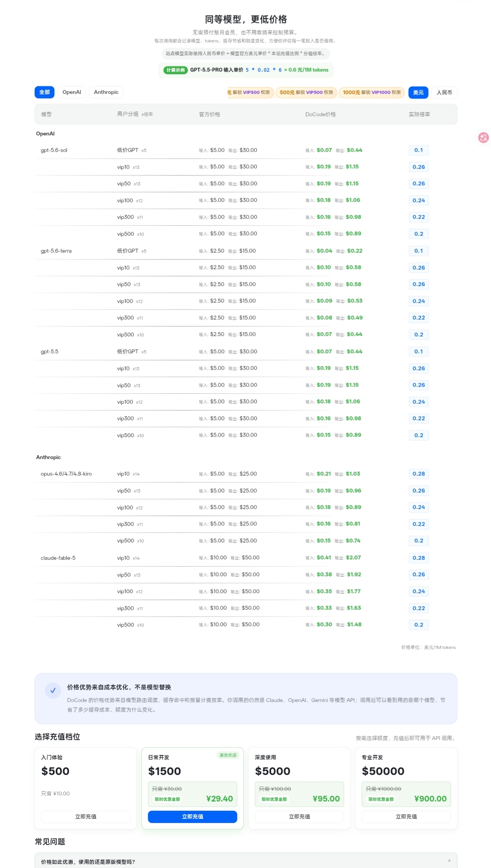Click the 500元 解锁 VIP500 权限 badge

(307, 93)
